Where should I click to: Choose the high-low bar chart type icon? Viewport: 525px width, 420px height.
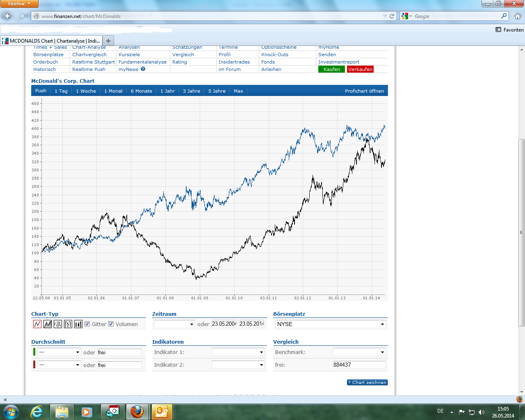click(x=58, y=324)
